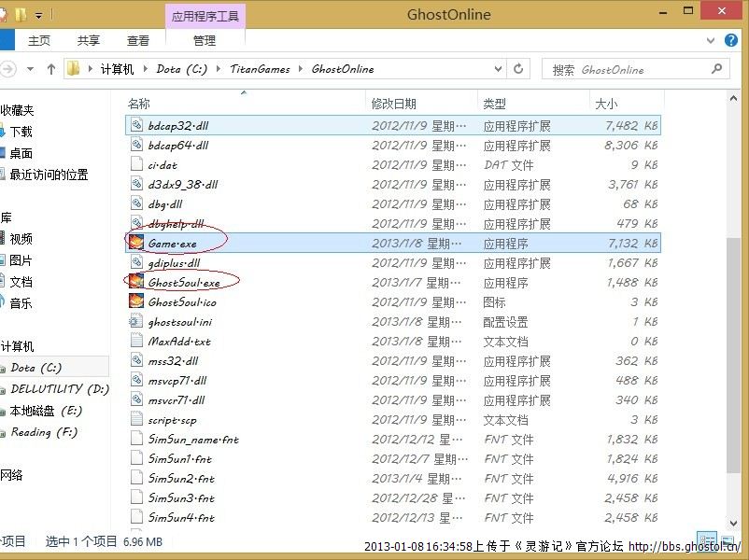Switch to large icons view in status bar
The image size is (749, 560).
coord(729,541)
